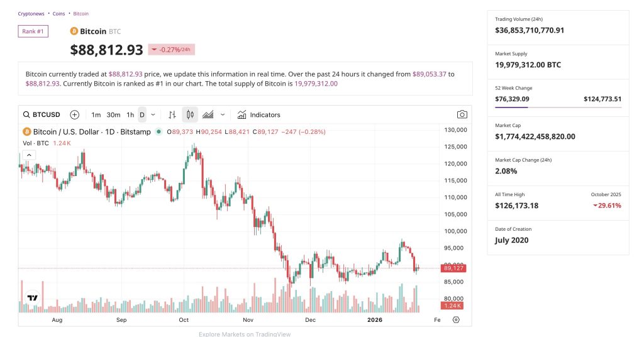Click the Bitcoin coin logo beside the title
The image size is (644, 337).
(x=74, y=31)
